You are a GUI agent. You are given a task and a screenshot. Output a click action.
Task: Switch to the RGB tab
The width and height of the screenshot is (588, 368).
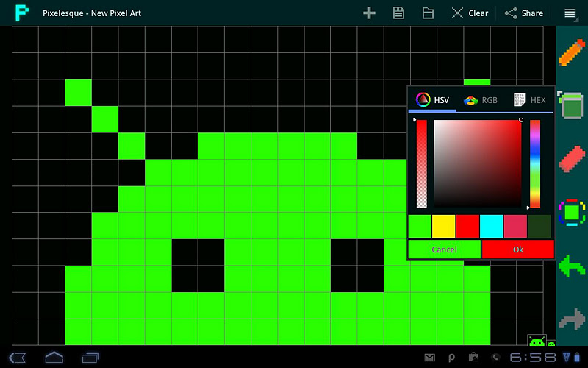481,100
